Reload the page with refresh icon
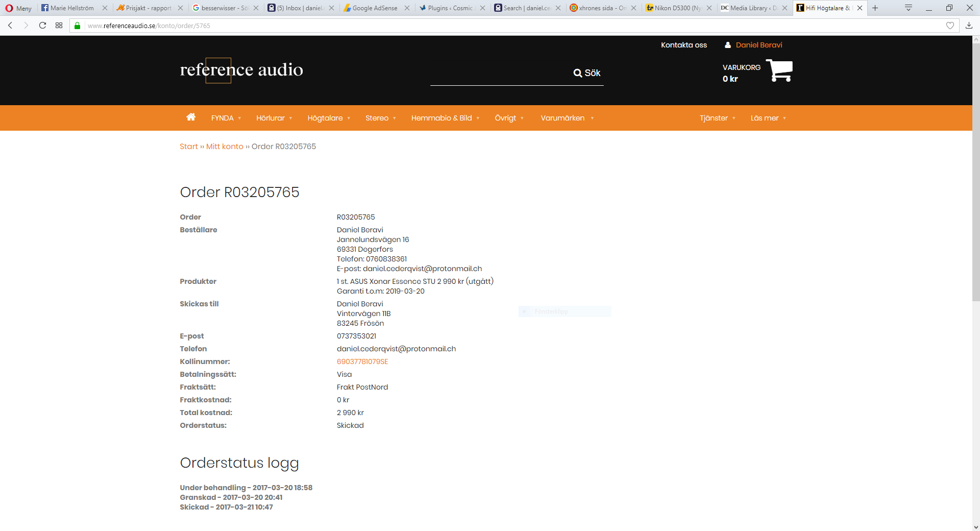 [x=43, y=26]
